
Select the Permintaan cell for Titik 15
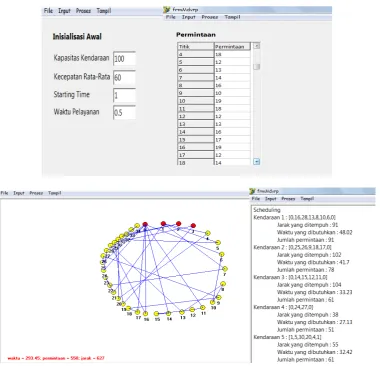(x=232, y=140)
